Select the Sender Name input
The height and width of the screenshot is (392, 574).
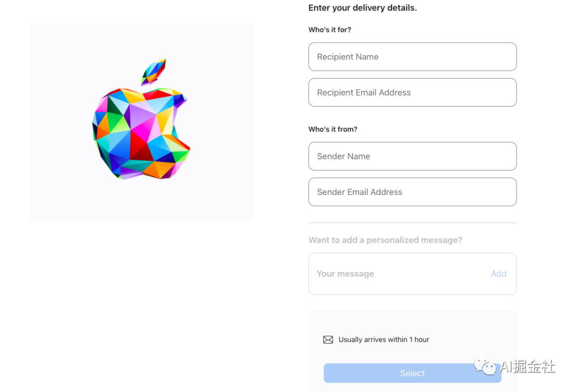click(412, 156)
